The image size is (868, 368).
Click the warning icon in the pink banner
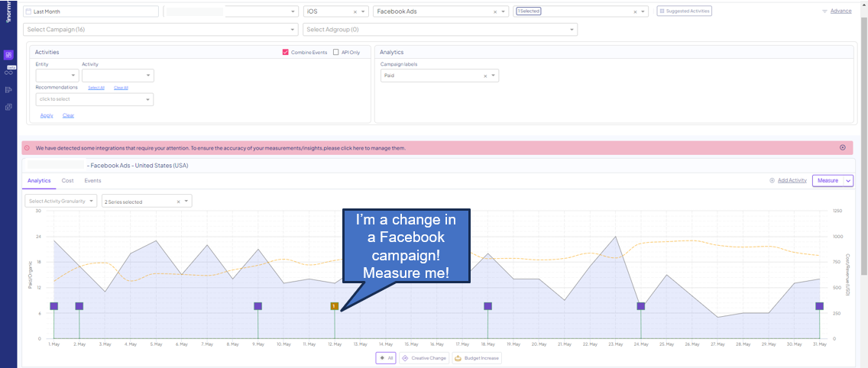coord(28,148)
